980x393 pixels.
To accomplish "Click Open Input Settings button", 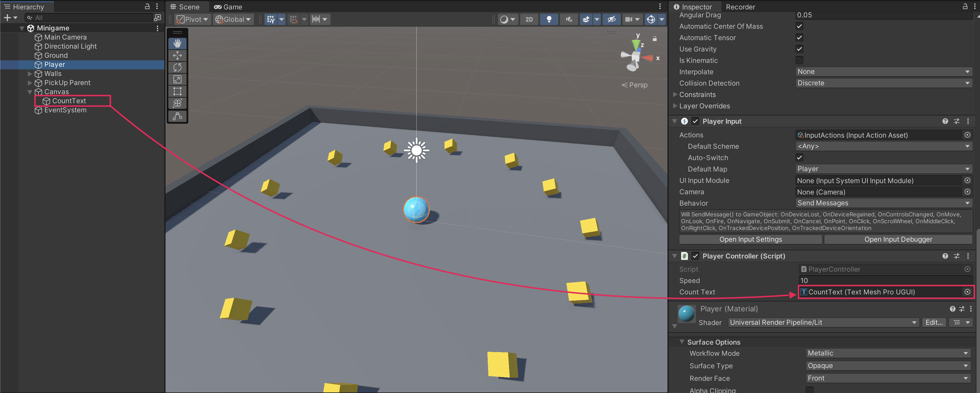I will [750, 239].
